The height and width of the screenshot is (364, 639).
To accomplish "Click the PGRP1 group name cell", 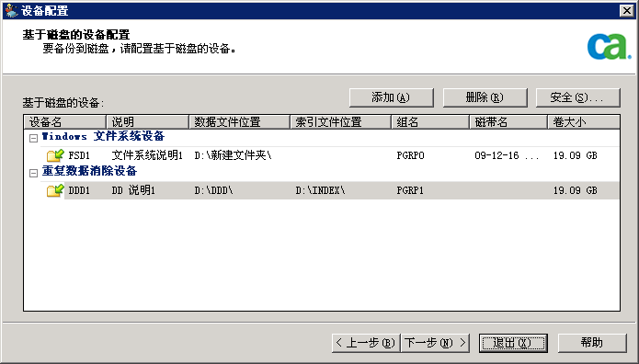I will click(410, 191).
